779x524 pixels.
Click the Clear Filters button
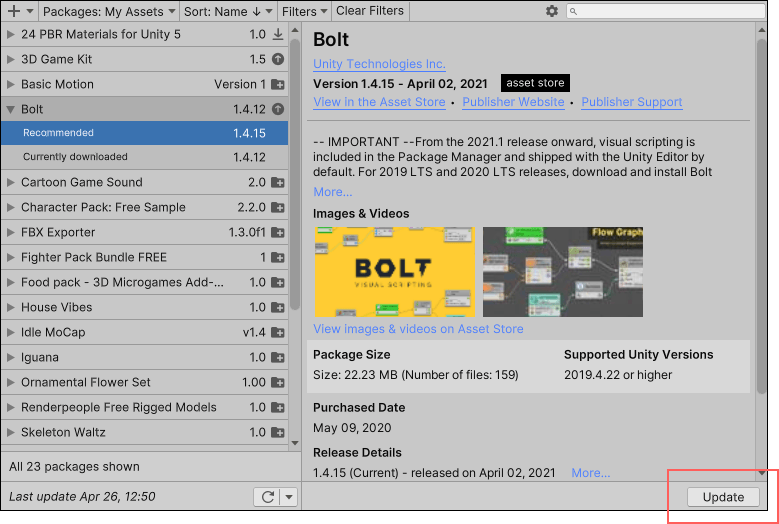pyautogui.click(x=370, y=11)
